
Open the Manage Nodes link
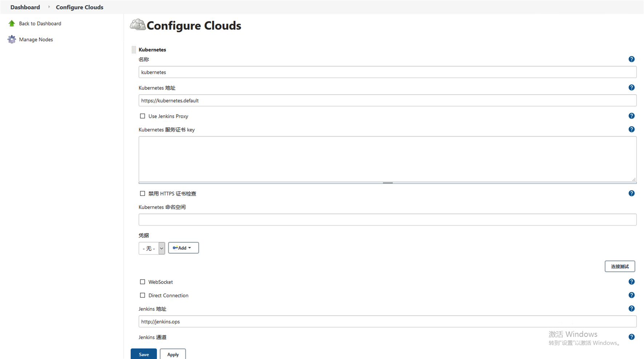[36, 40]
